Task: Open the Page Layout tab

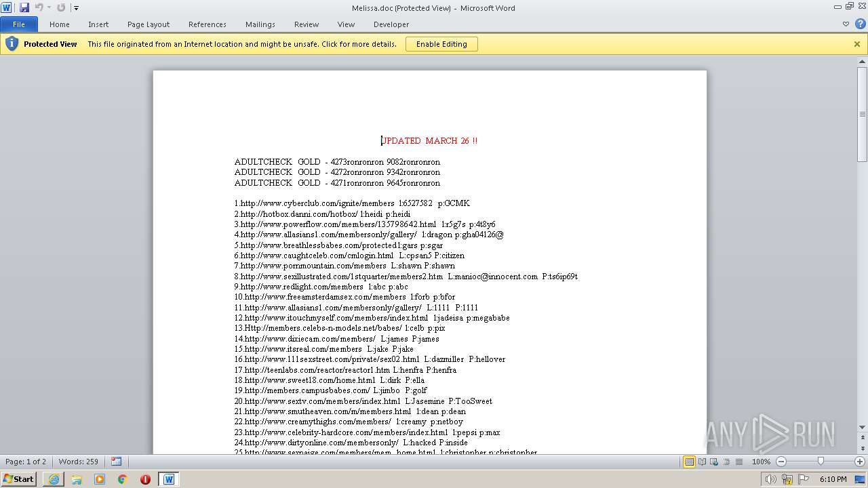Action: (149, 24)
